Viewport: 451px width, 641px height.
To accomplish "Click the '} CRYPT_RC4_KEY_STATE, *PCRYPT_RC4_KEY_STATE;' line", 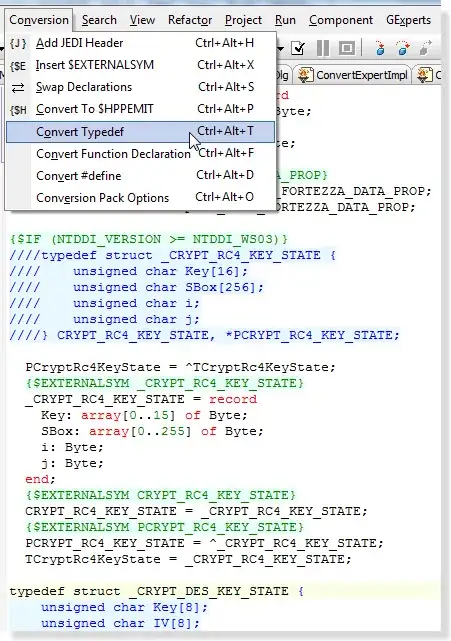I will (204, 335).
